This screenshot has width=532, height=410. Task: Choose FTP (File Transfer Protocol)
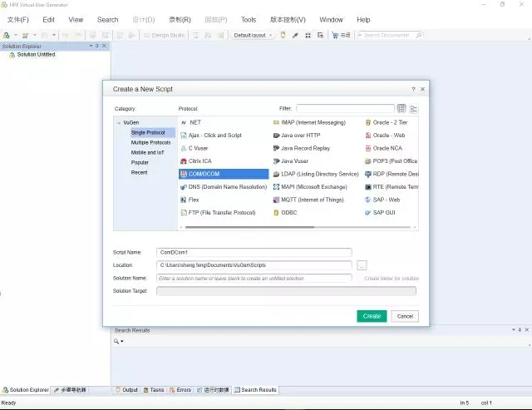pyautogui.click(x=218, y=213)
